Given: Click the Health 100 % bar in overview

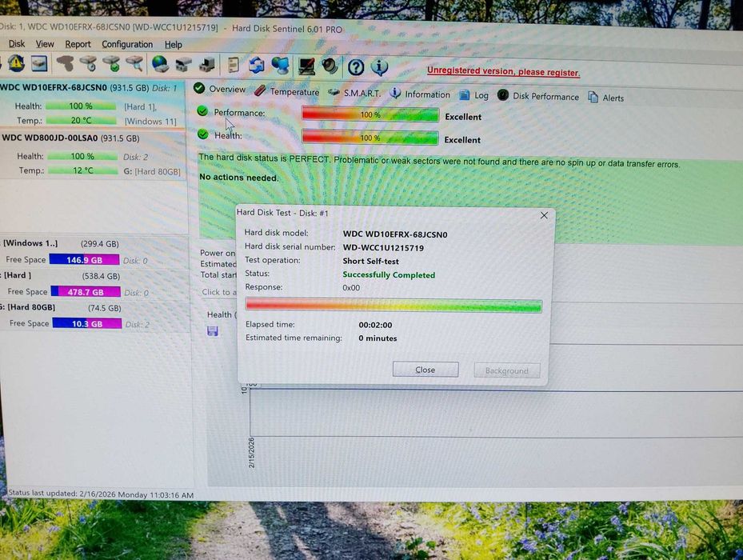Looking at the screenshot, I should point(370,138).
